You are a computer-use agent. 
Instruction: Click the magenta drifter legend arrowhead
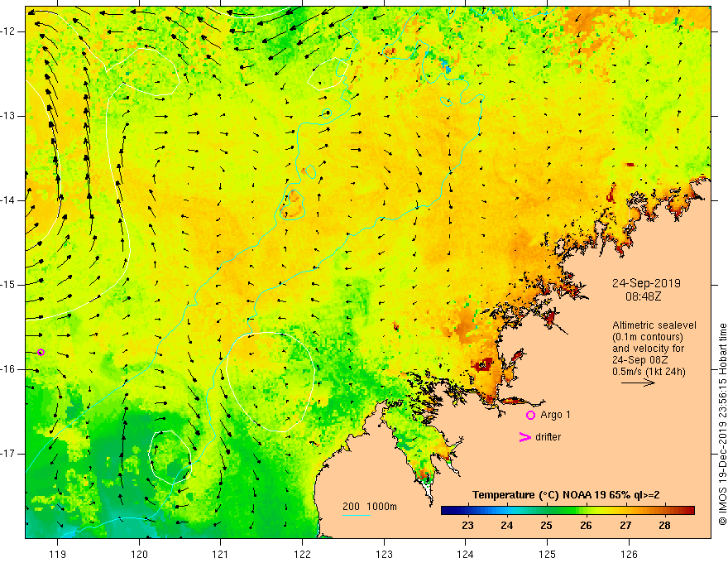[x=525, y=437]
